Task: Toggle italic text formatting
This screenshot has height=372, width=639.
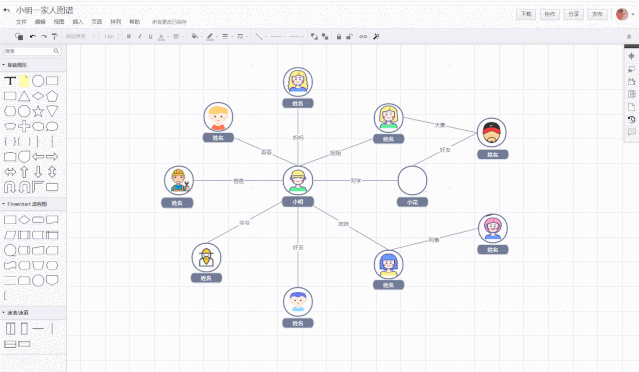Action: (140, 37)
